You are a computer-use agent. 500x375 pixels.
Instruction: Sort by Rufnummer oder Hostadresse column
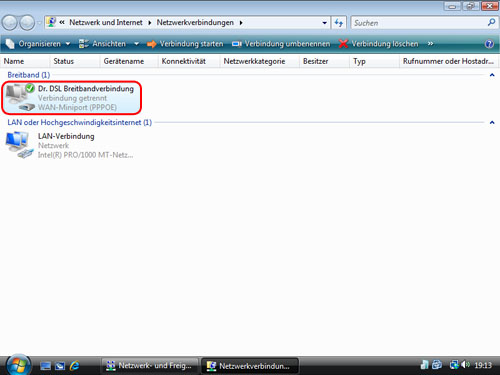coord(449,61)
